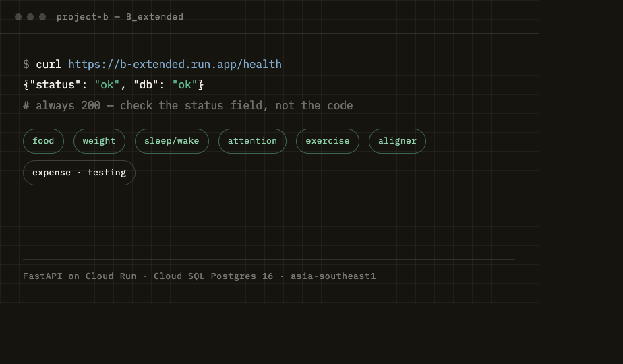Click the window title project-b — B_extended
The image size is (623, 364).
click(120, 17)
